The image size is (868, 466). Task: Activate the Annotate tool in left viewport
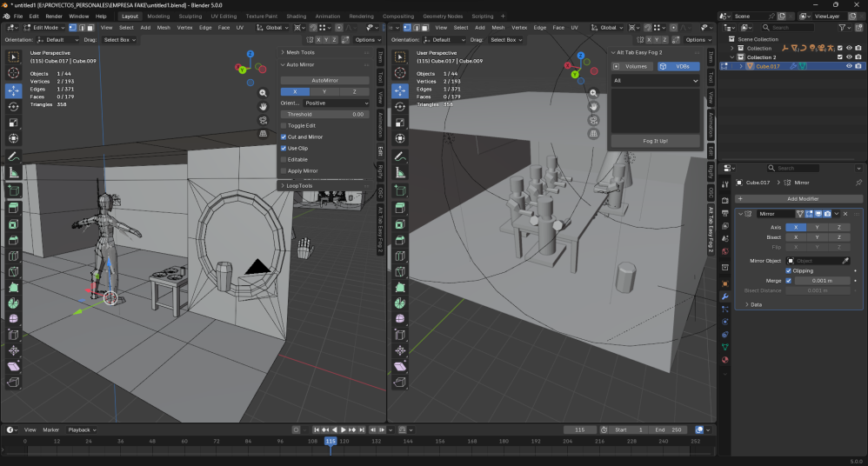(x=14, y=156)
